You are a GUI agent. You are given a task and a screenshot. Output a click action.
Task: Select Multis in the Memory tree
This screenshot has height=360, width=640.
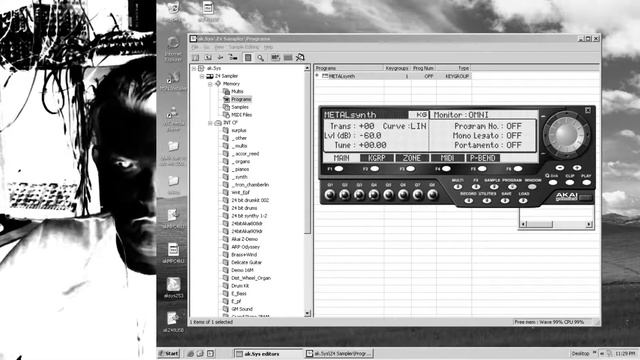click(237, 91)
